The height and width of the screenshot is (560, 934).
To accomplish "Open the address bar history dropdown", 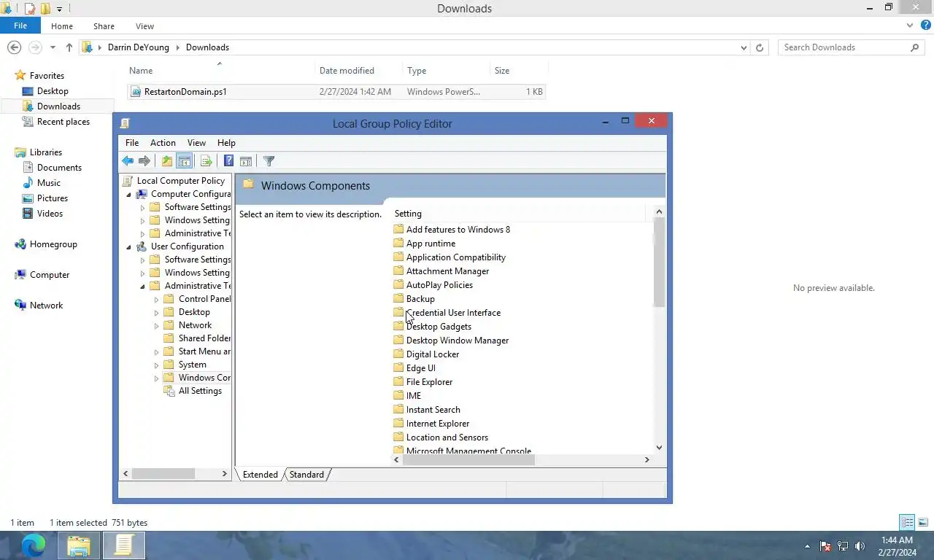I will click(x=744, y=47).
